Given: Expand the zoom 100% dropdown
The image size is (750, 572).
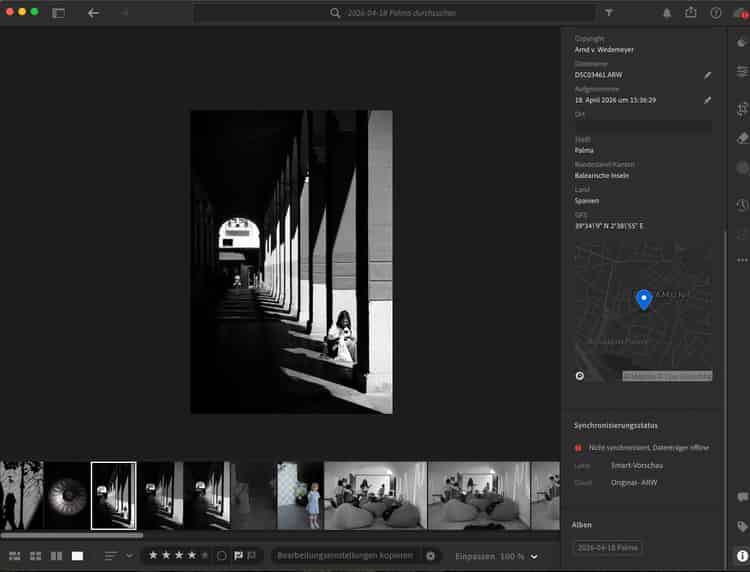Looking at the screenshot, I should click(534, 556).
